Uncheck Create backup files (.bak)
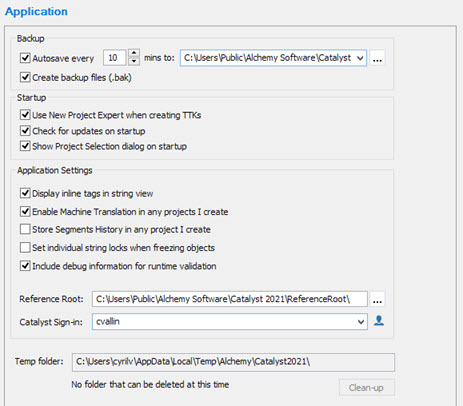 [x=25, y=77]
